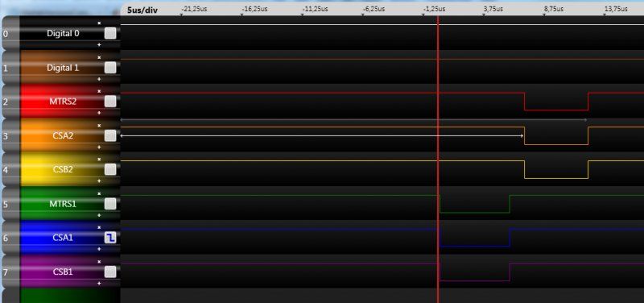Click the trigger button on Digital 1 channel
The width and height of the screenshot is (644, 303).
point(110,68)
